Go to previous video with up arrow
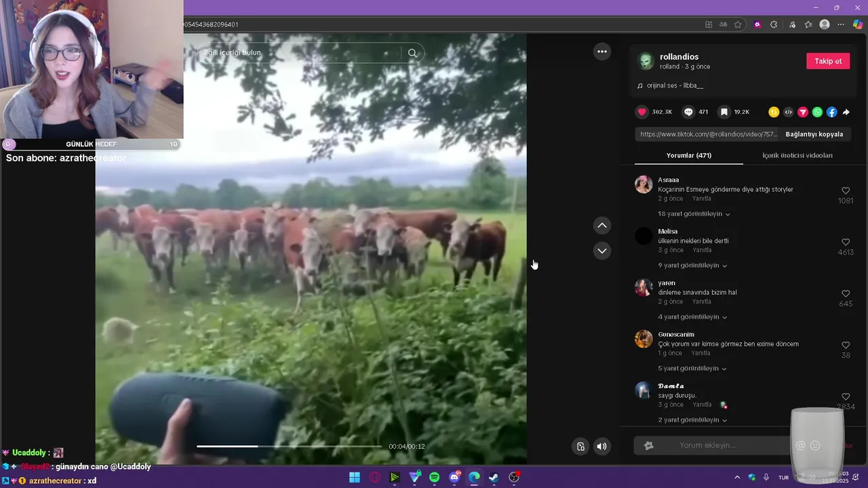The height and width of the screenshot is (488, 868). coord(601,225)
